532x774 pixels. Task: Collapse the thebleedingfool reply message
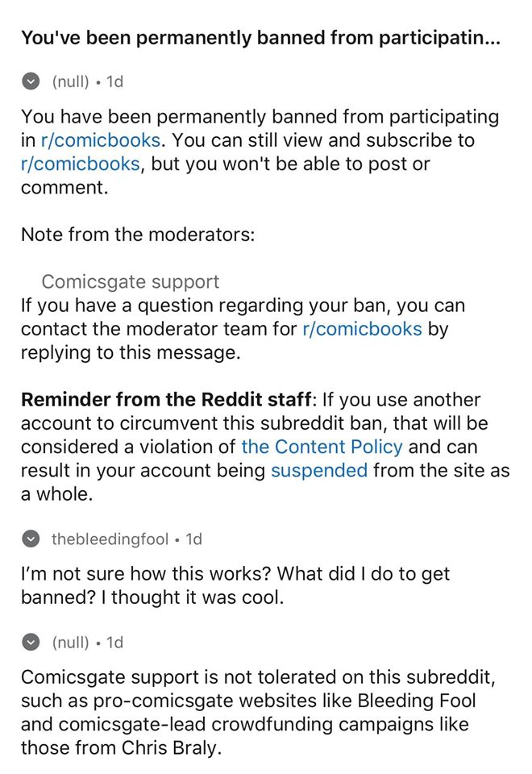(31, 539)
